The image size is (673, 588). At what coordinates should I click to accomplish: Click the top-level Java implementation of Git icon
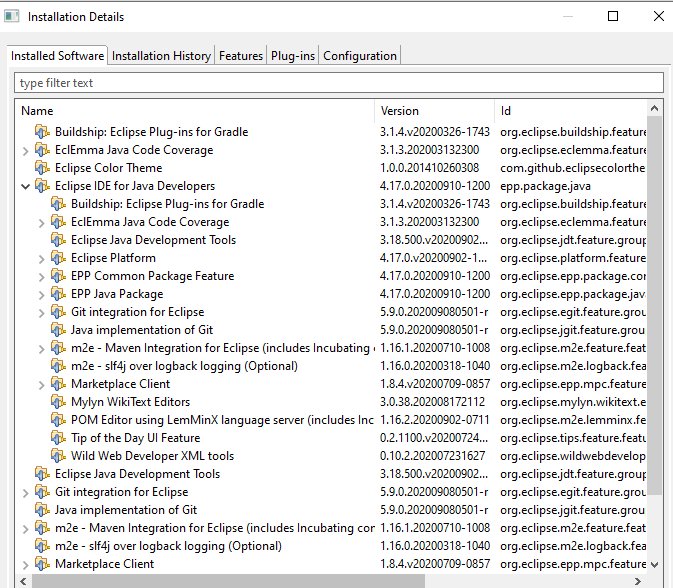tap(42, 510)
